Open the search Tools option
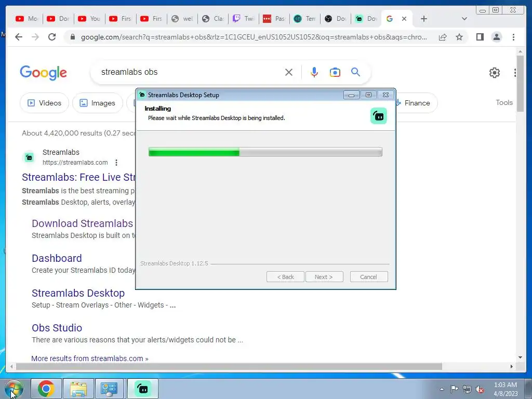 coord(504,102)
